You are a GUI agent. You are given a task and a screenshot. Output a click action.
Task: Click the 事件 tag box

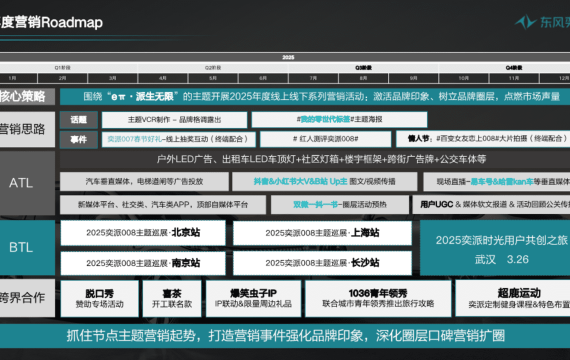79,139
